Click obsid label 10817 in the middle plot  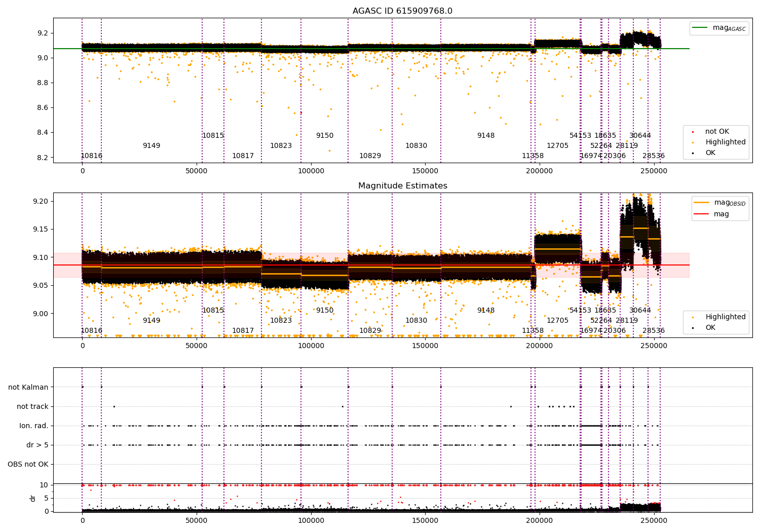[243, 331]
